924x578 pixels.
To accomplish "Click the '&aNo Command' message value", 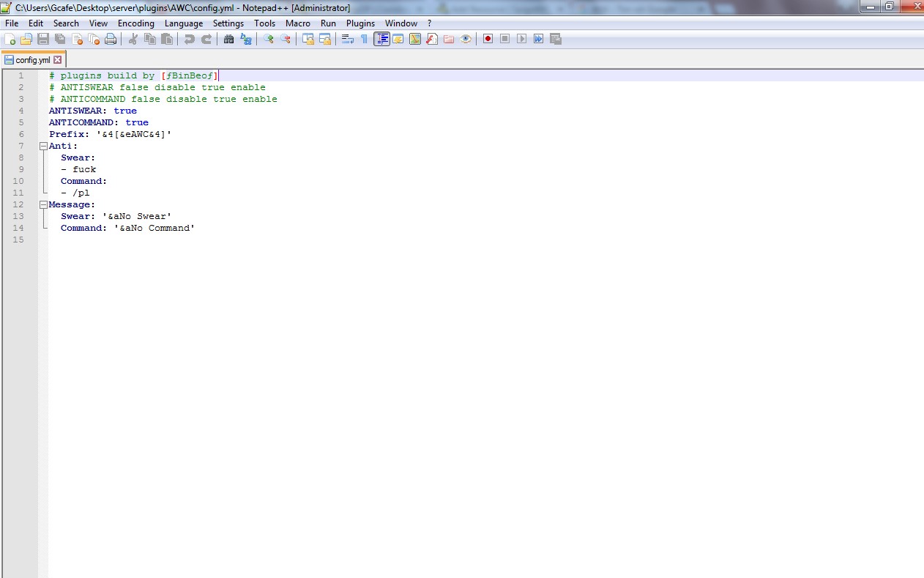I will (154, 228).
